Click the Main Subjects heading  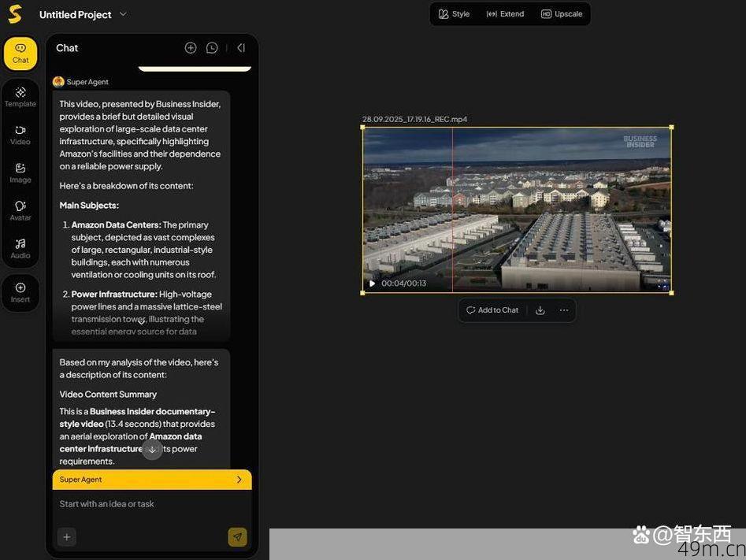89,206
